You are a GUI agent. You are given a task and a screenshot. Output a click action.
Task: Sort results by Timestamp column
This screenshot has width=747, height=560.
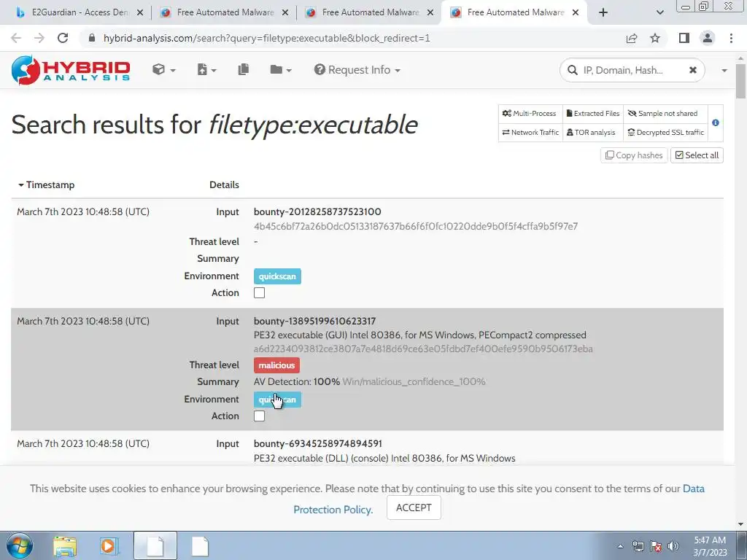coord(46,184)
